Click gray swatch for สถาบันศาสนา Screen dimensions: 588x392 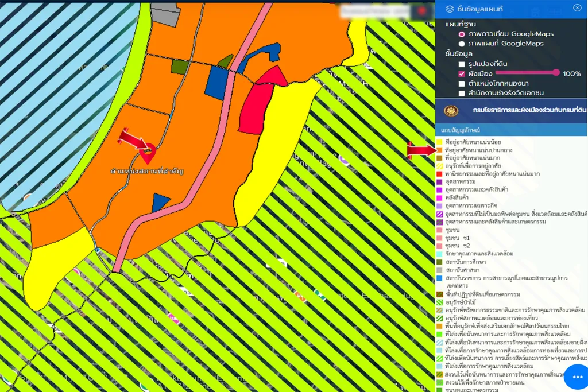[x=439, y=270]
